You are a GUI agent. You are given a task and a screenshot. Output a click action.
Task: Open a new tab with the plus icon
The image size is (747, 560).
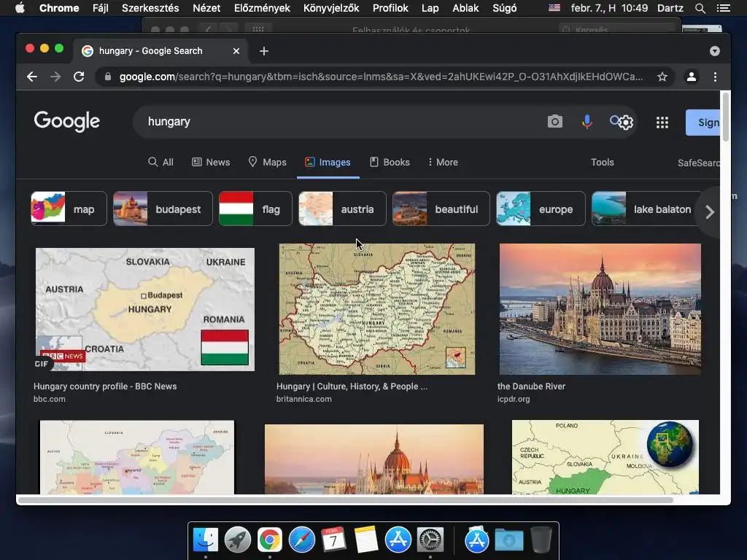tap(264, 51)
